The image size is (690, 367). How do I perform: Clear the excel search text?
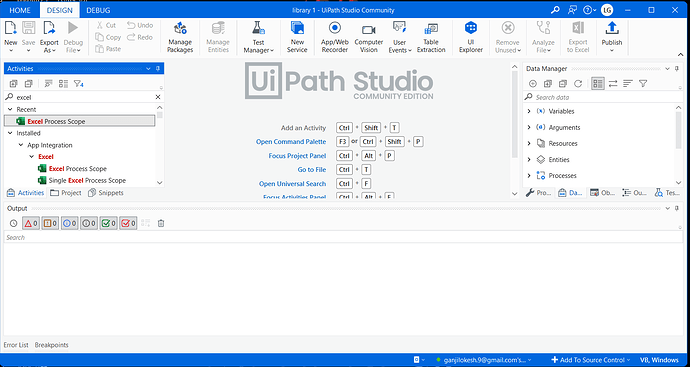click(x=158, y=97)
